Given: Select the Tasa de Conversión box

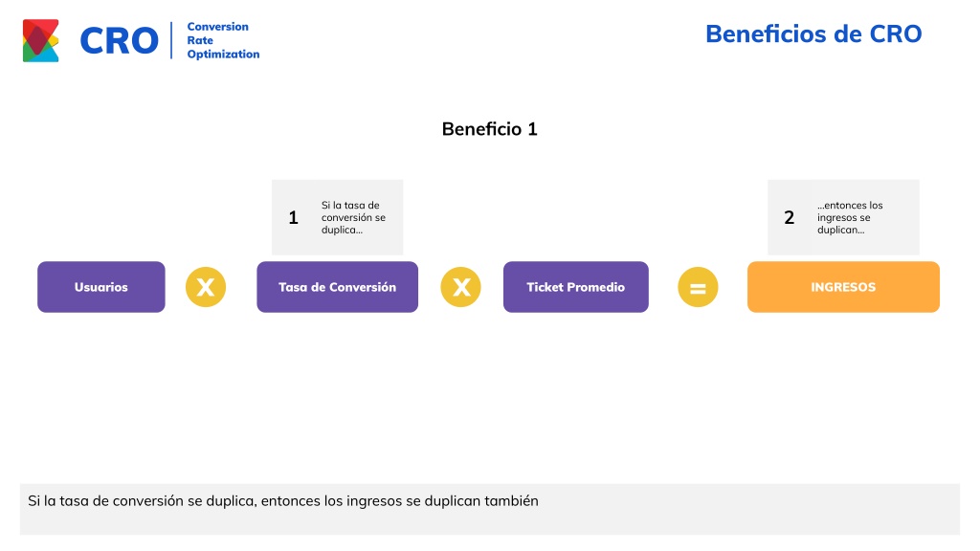Looking at the screenshot, I should pos(338,287).
